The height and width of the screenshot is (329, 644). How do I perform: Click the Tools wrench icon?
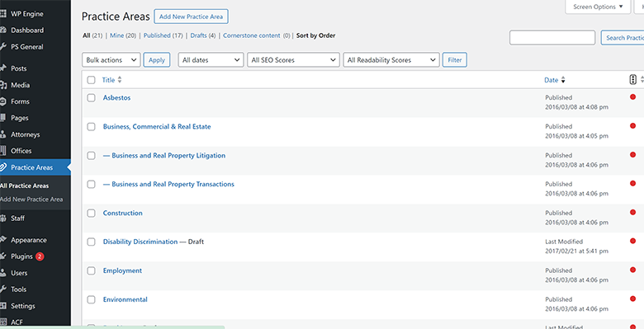[2, 289]
